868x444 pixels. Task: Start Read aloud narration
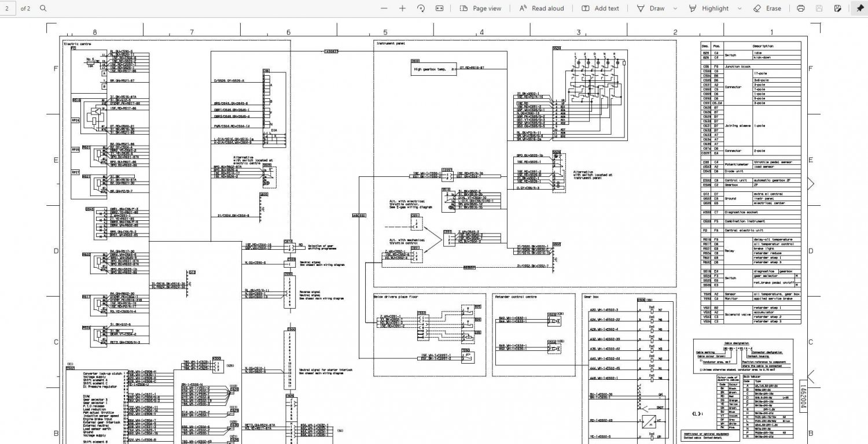click(x=540, y=8)
